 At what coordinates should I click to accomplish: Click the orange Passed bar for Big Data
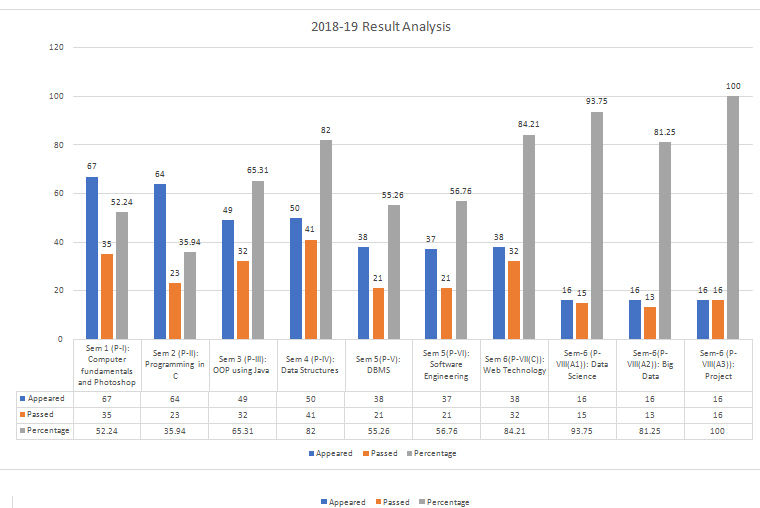651,323
